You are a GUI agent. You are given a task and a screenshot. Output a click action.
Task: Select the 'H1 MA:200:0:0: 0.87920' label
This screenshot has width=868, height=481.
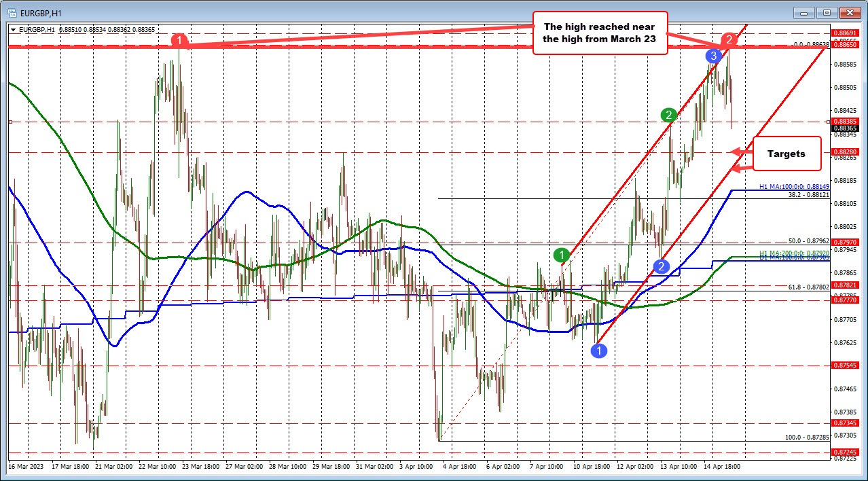[x=796, y=253]
